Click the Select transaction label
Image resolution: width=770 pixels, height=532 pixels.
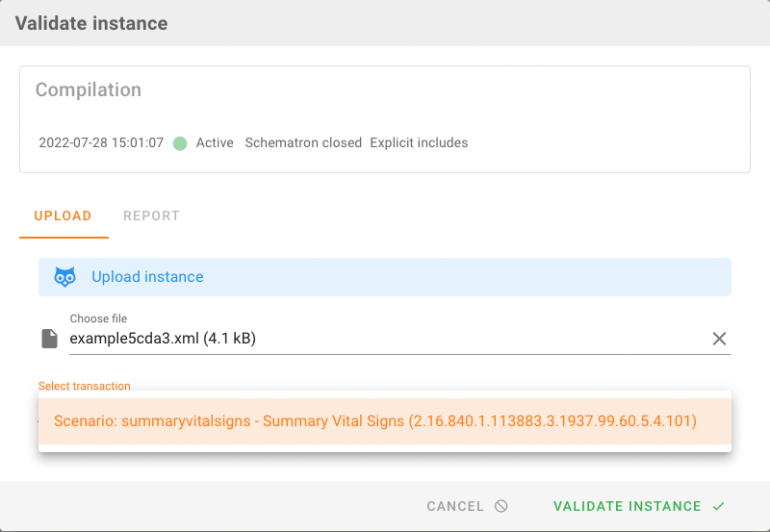pos(84,386)
